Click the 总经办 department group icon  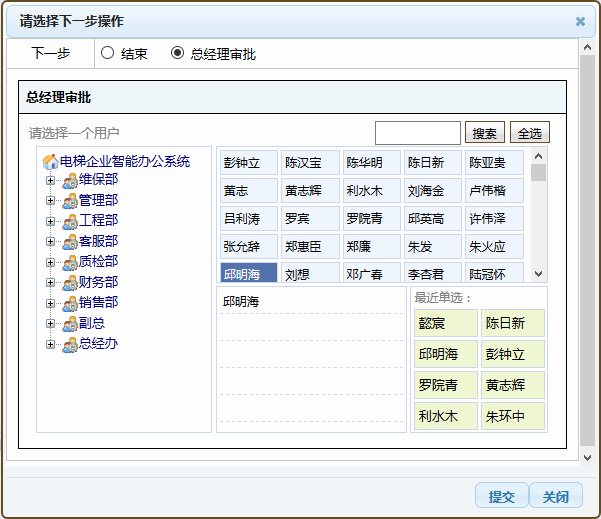[x=70, y=345]
